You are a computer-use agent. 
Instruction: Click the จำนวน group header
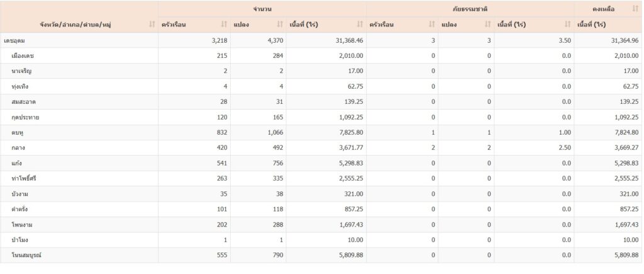tap(262, 9)
